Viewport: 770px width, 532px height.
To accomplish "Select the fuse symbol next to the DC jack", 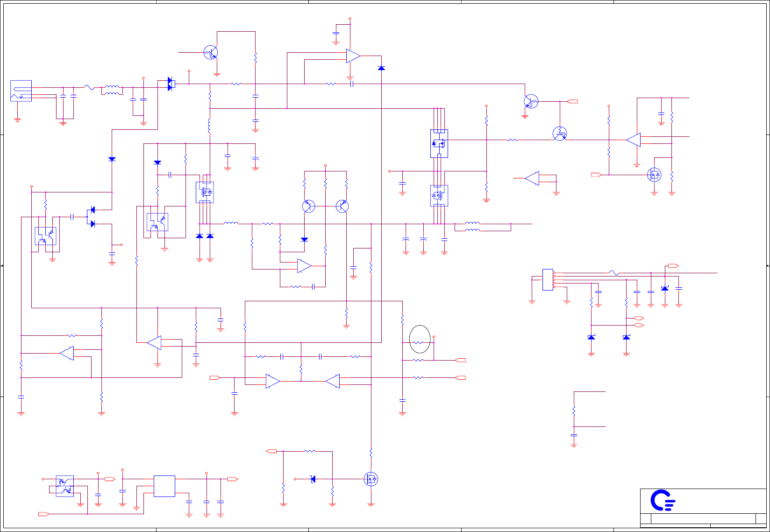I will (x=89, y=87).
